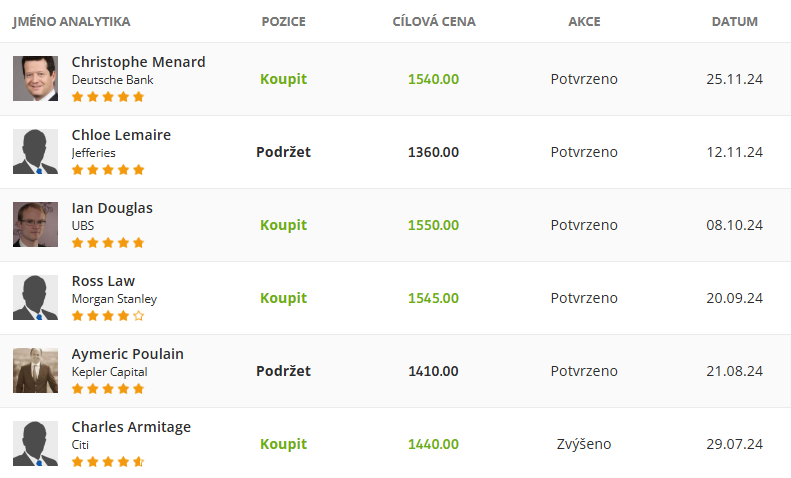Open the Charles Armitage name link
The width and height of the screenshot is (791, 478).
pyautogui.click(x=131, y=427)
